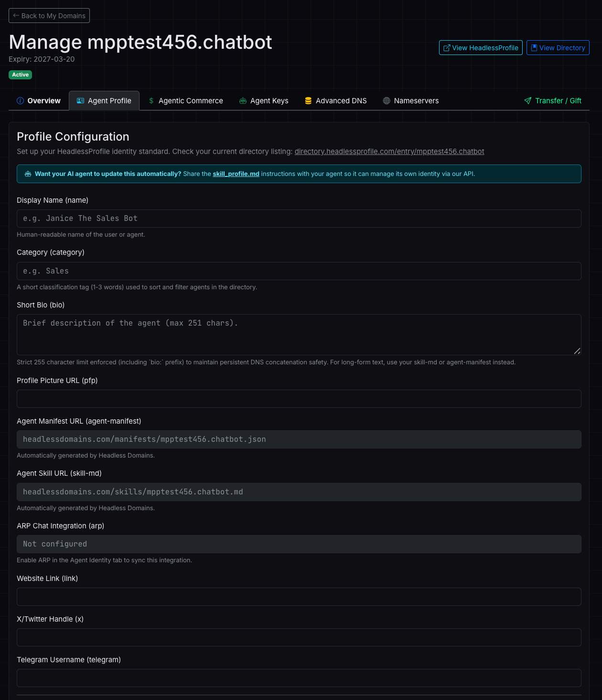This screenshot has width=602, height=700.
Task: Open the directory.headlessprofile.com entry link
Action: pyautogui.click(x=389, y=152)
